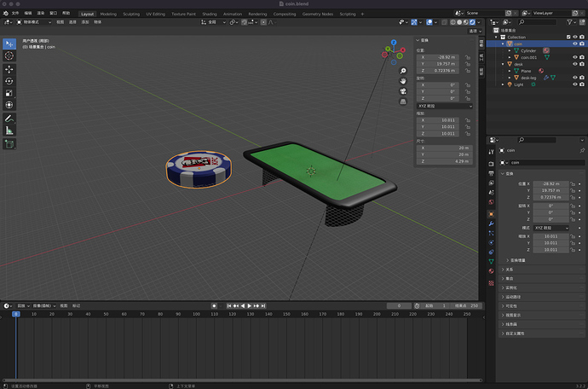588x389 pixels.
Task: Pick the Scale tool
Action: pos(9,93)
